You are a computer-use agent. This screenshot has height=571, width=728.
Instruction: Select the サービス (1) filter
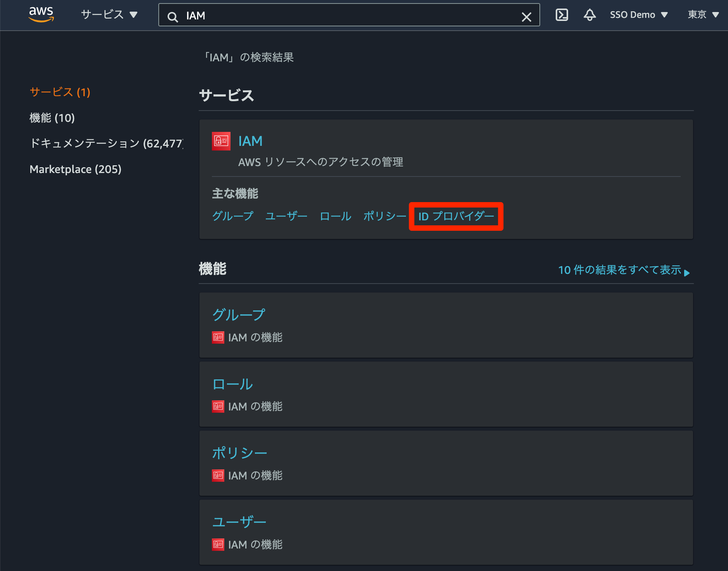click(60, 92)
